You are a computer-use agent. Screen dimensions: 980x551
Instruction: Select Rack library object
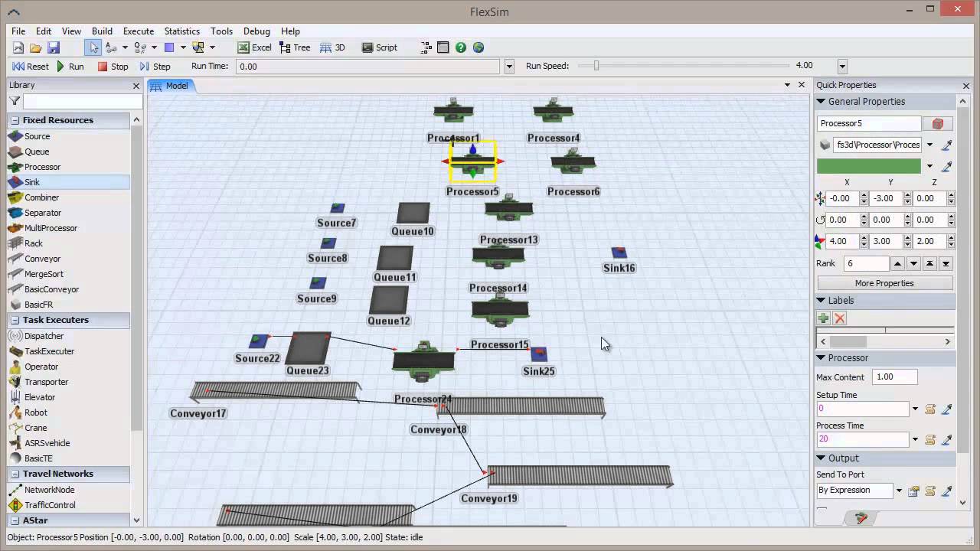(x=34, y=243)
